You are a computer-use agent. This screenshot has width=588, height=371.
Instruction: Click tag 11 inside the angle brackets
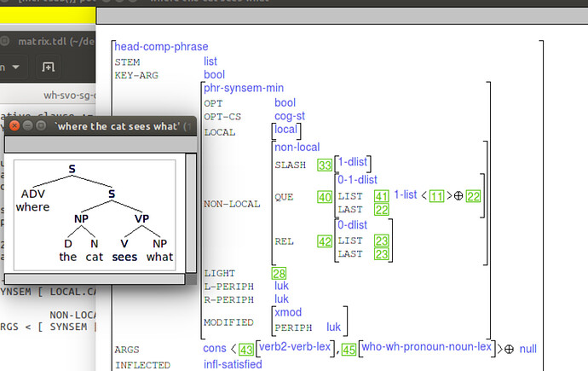click(436, 196)
